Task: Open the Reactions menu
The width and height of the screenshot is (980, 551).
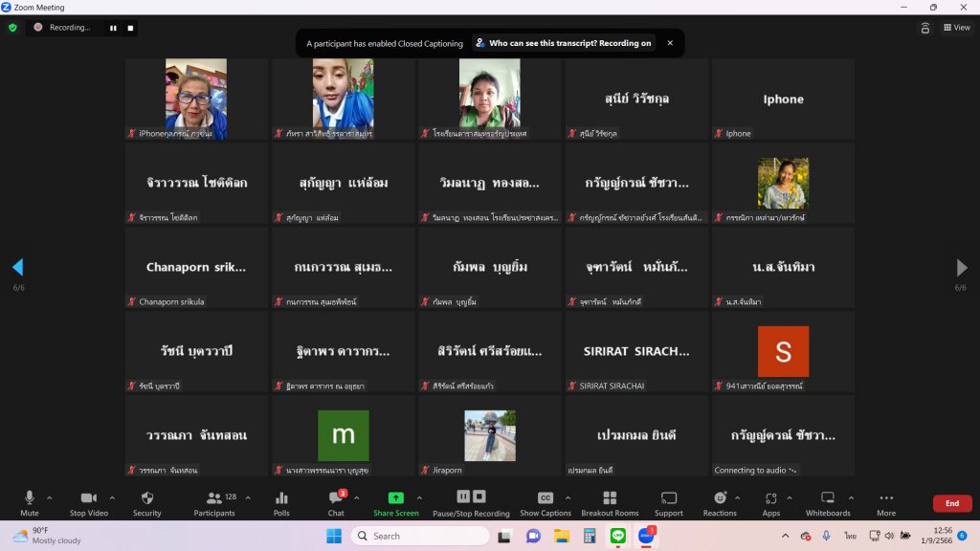Action: (720, 502)
